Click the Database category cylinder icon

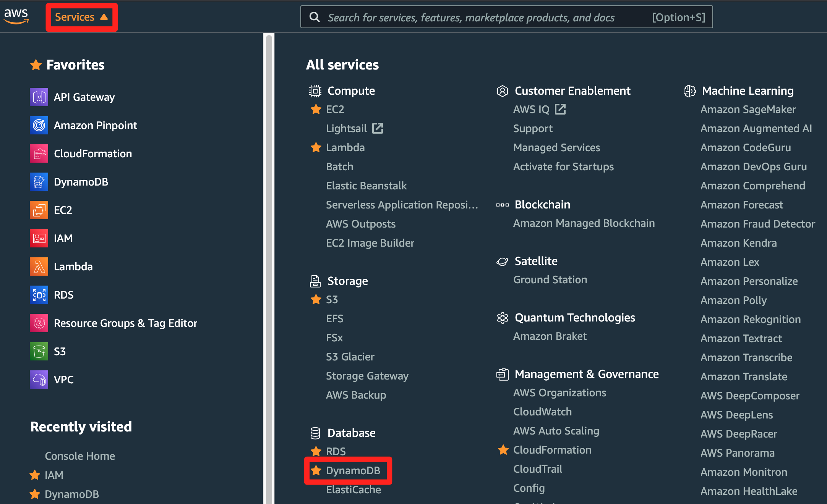[x=315, y=433]
